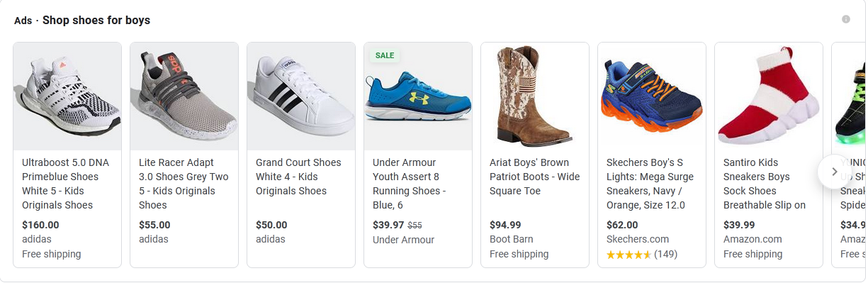Screen dimensions: 868x283
Task: Click the Amazon.com seller name
Action: (753, 240)
